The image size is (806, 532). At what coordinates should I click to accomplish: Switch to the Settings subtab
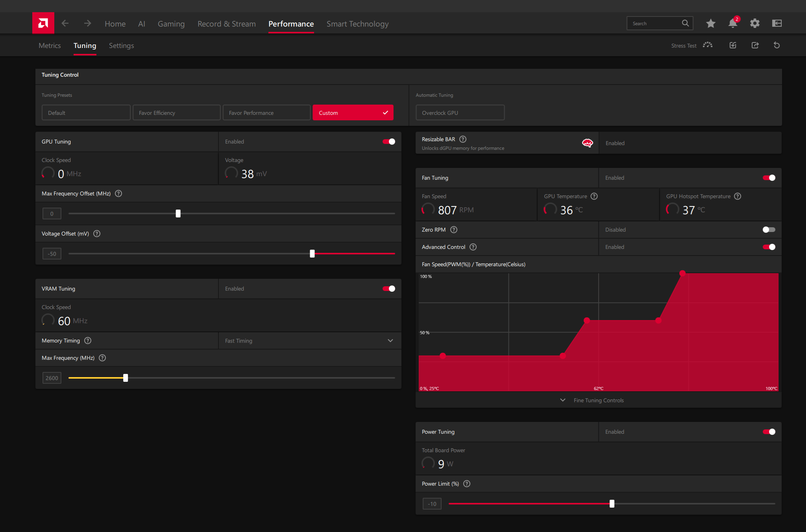tap(121, 46)
